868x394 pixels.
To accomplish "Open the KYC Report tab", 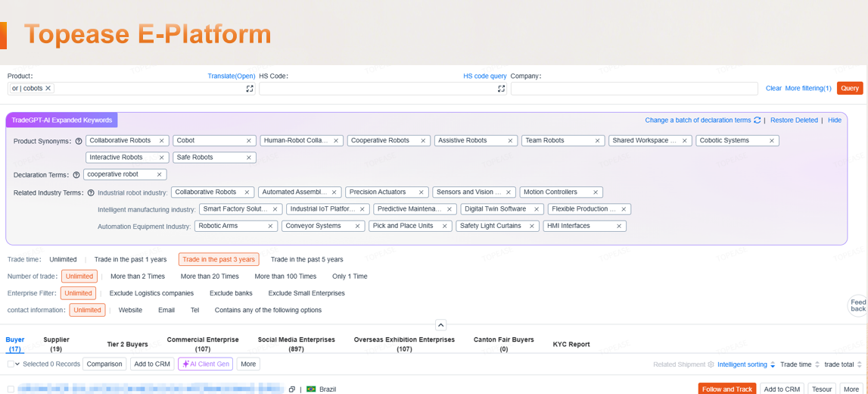I will tap(571, 344).
